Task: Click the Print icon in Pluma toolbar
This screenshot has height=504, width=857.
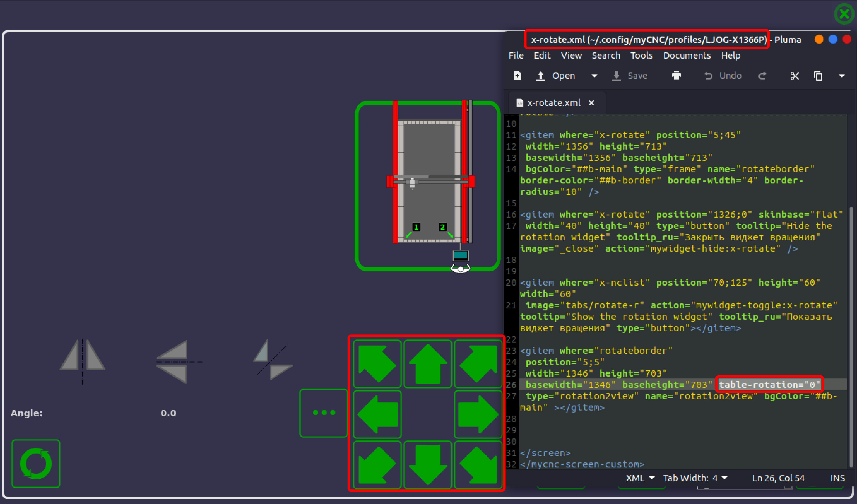Action: pos(676,76)
